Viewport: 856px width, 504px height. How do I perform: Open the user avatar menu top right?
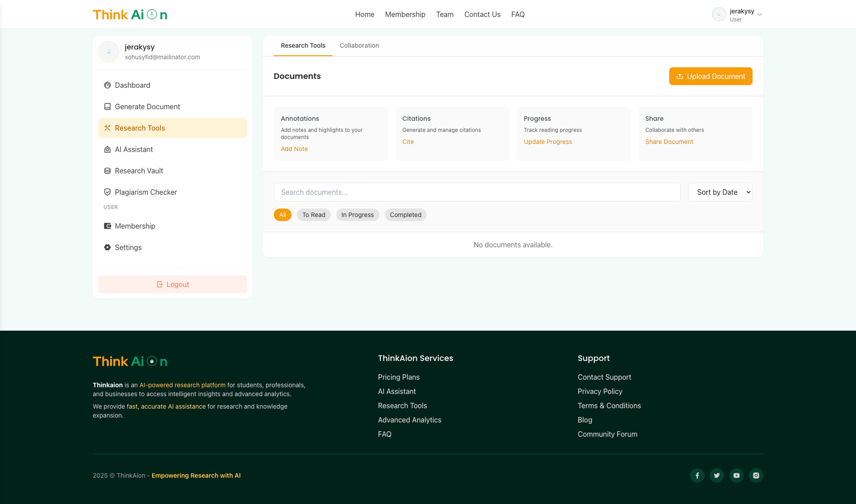(719, 14)
